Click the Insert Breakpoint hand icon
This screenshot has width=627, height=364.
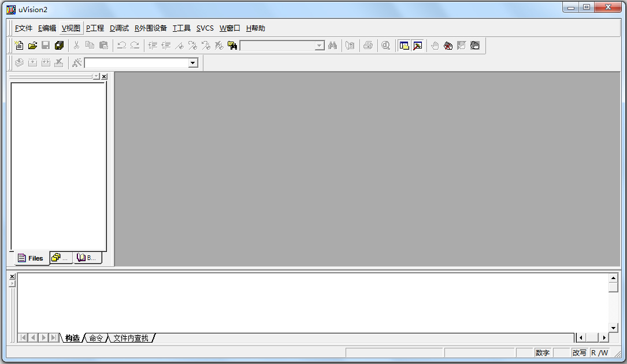point(435,46)
